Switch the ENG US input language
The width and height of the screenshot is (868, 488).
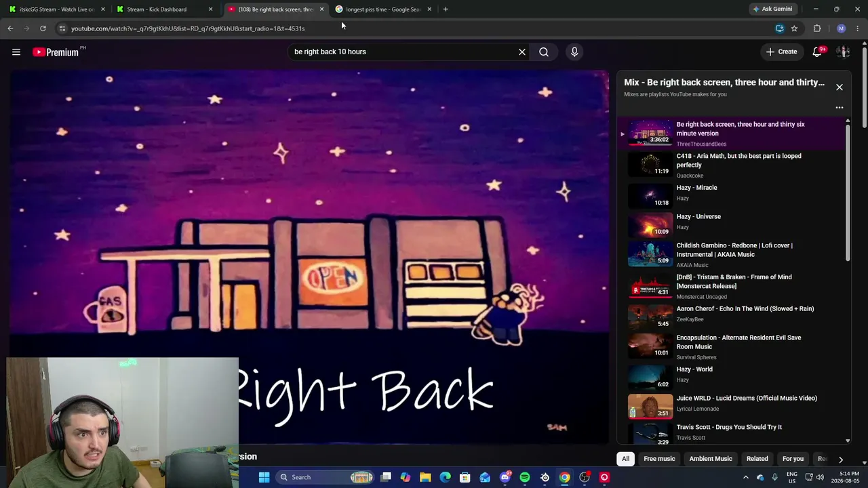pos(791,477)
